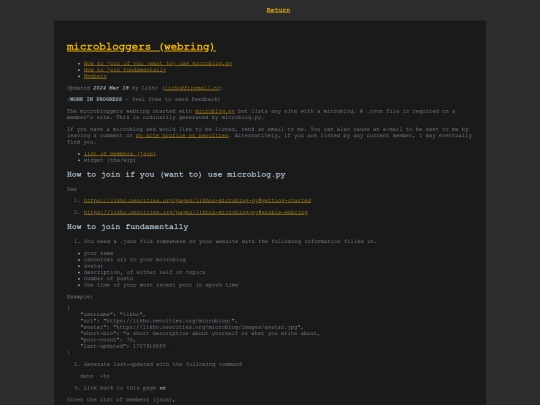Jump to 'How to join fundamentally' contents link
The width and height of the screenshot is (540, 405).
click(125, 70)
